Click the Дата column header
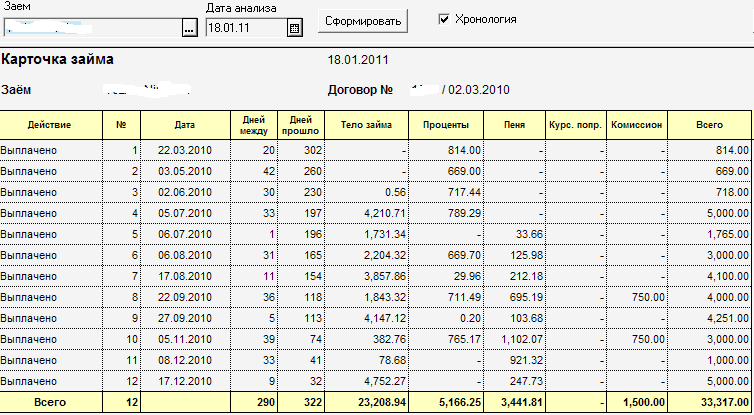 (184, 125)
